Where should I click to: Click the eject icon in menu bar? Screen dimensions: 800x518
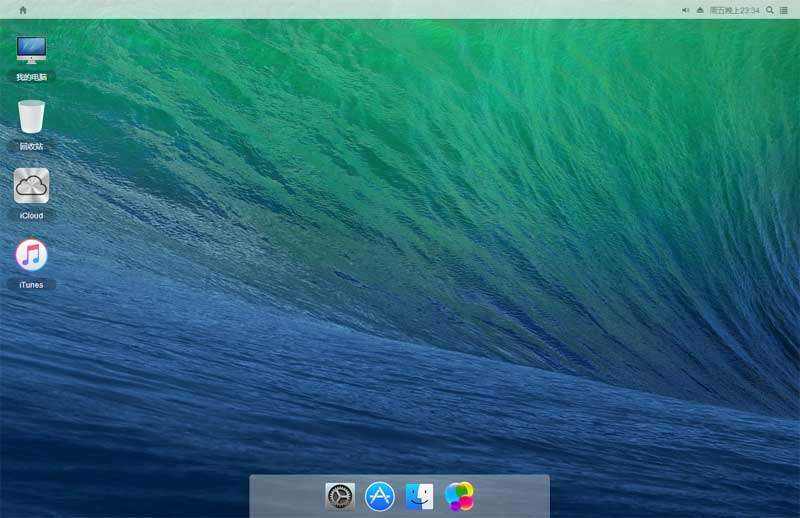click(x=700, y=10)
